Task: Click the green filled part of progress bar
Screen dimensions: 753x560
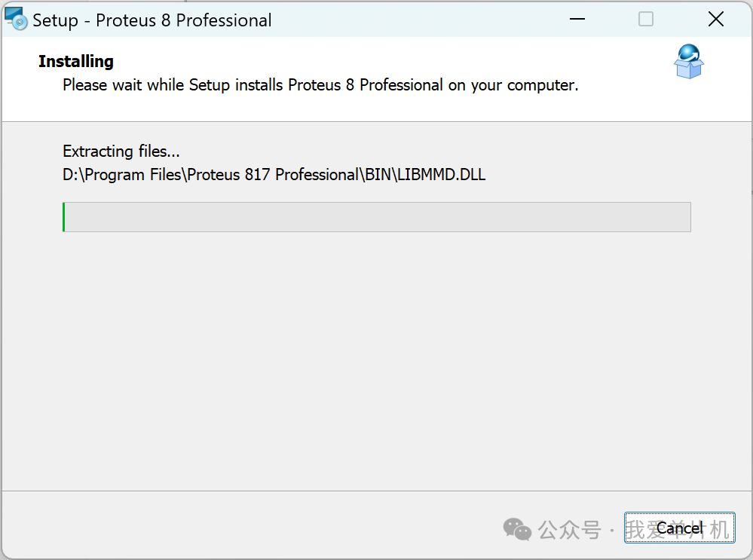Action: click(64, 217)
